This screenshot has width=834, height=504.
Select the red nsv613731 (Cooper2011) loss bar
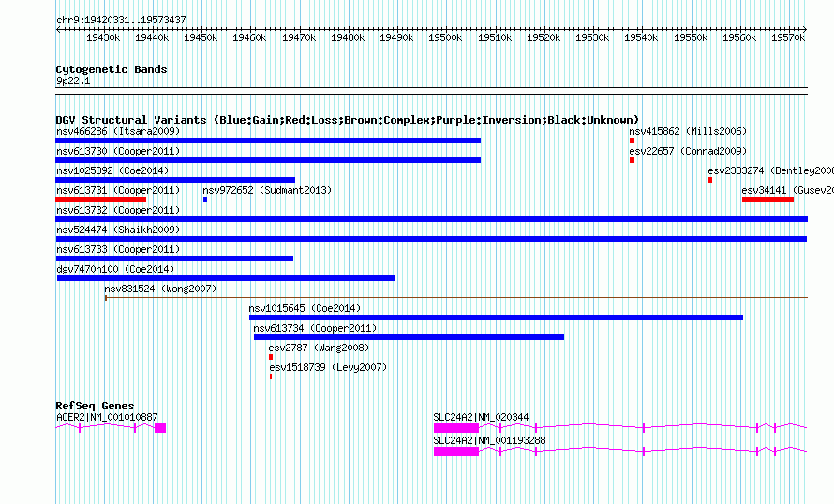pos(100,200)
